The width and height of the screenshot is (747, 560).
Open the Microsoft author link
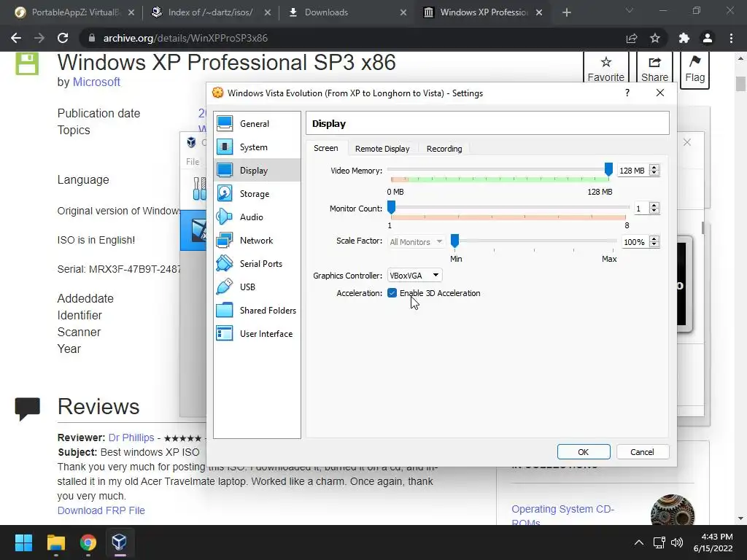click(x=96, y=82)
